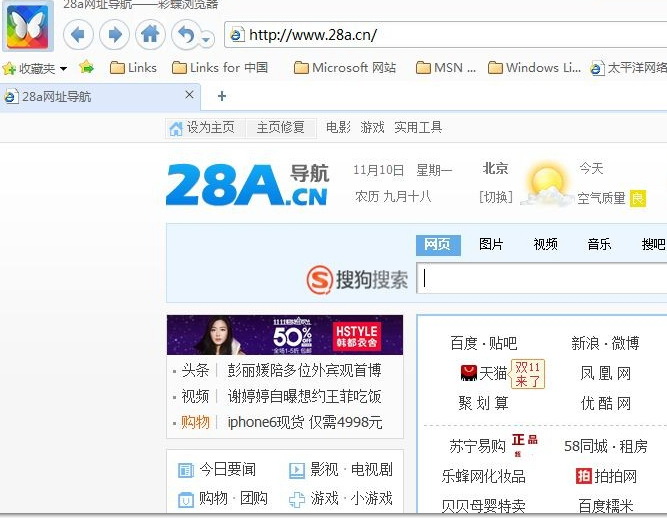This screenshot has width=667, height=518.
Task: Open 购物 · 团购 category
Action: 223,498
